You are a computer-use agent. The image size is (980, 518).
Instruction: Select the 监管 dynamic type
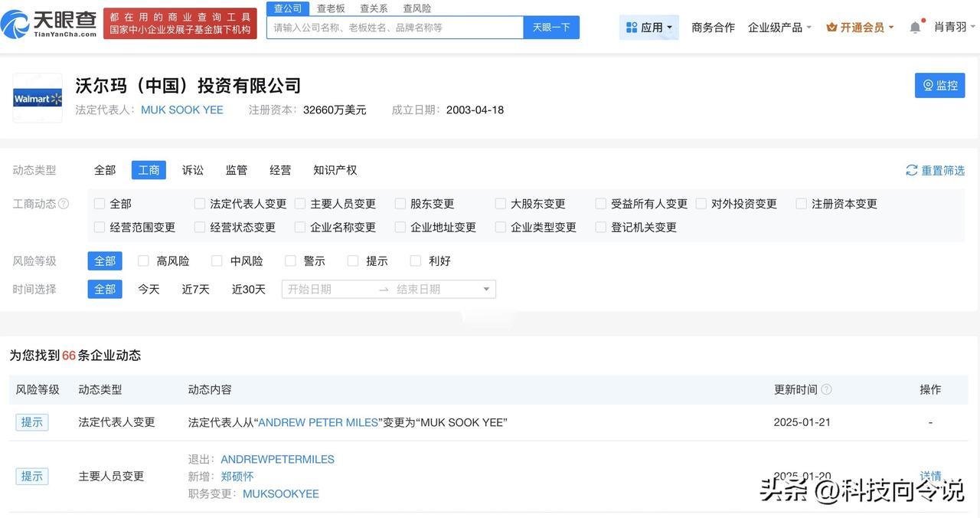coord(237,170)
